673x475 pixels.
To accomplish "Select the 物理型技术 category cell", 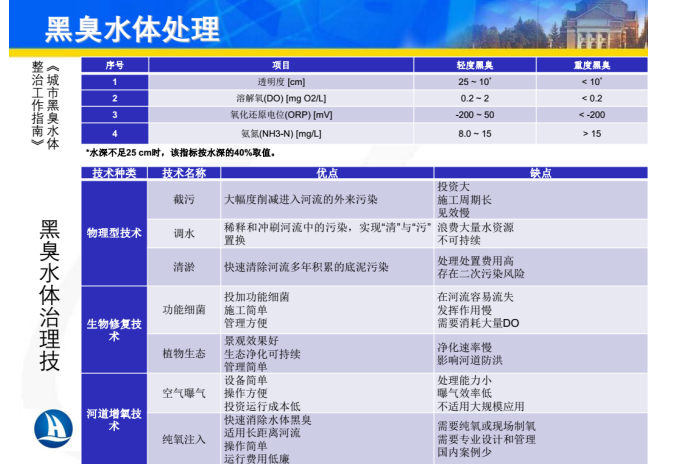I will pyautogui.click(x=114, y=232).
